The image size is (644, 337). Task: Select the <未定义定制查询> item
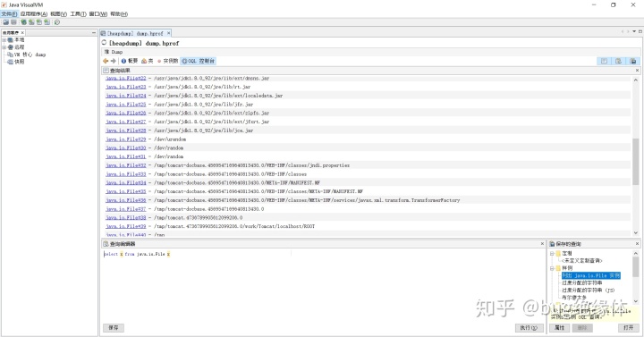(582, 261)
